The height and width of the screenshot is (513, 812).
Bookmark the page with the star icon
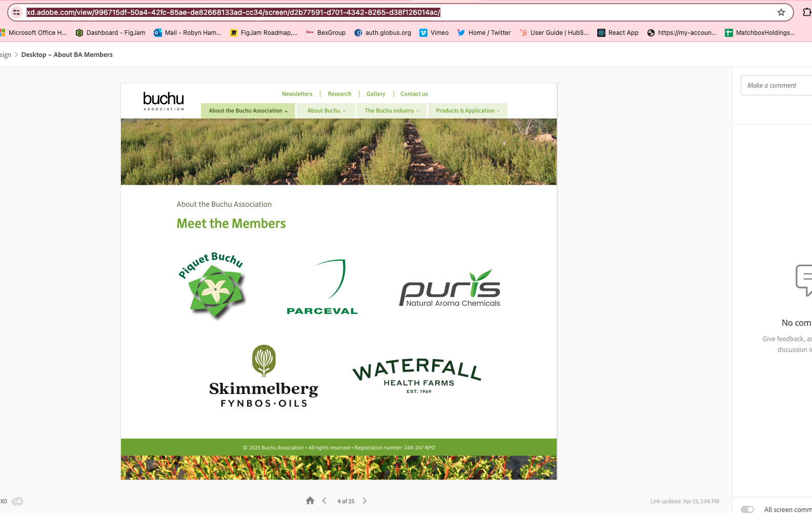781,12
